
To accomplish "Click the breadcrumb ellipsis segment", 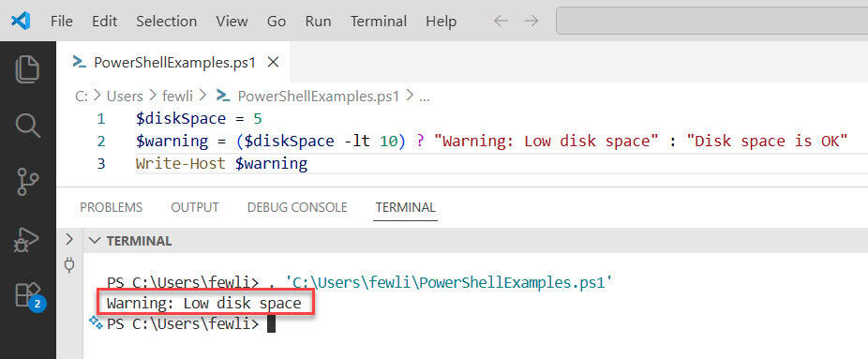I will point(425,97).
